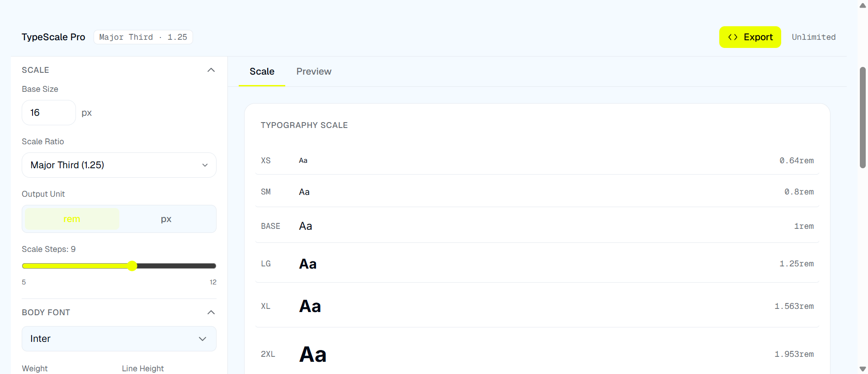The height and width of the screenshot is (374, 868).
Task: Collapse the BODY FONT section chevron
Action: (211, 312)
